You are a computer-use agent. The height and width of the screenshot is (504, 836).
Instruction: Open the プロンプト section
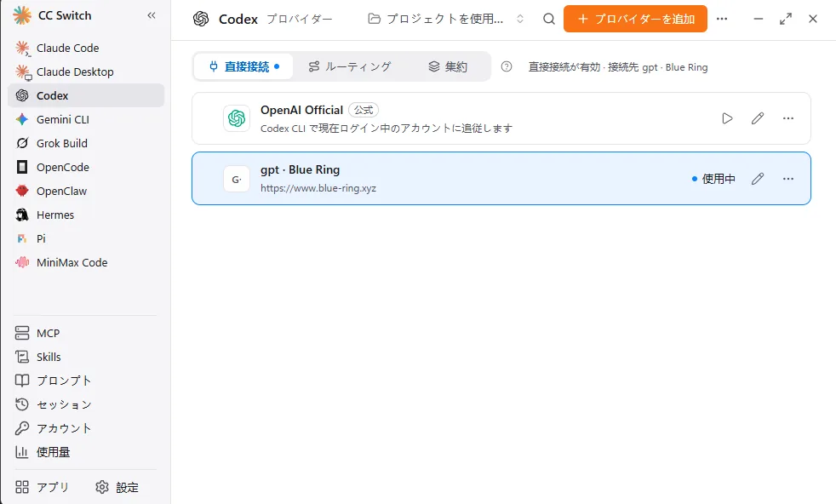86,381
